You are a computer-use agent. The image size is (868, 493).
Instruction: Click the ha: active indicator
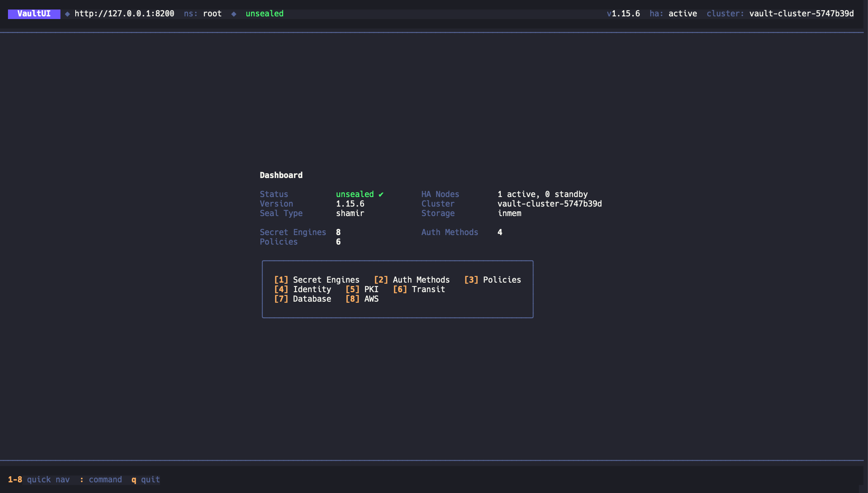[x=673, y=14]
